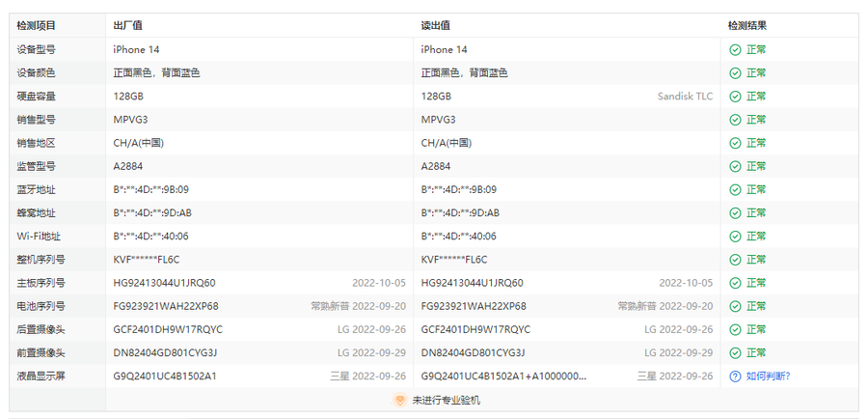Click factory value 128GB
Screen dimensions: 868x419
[x=128, y=97]
